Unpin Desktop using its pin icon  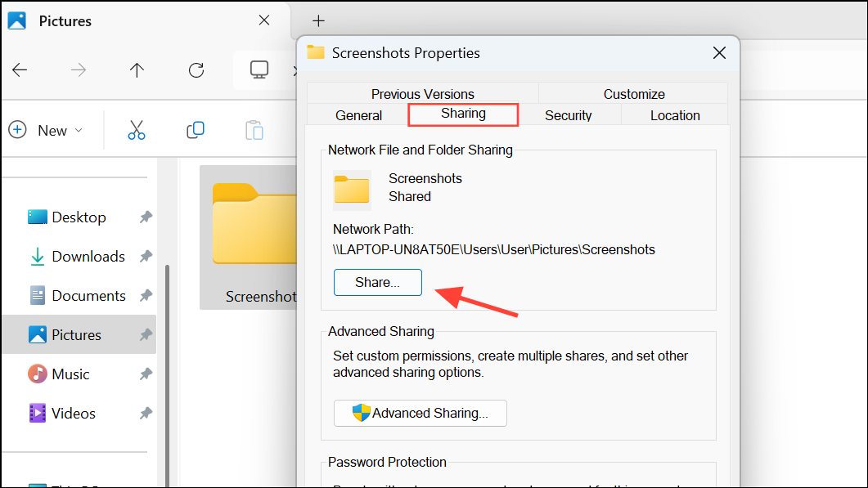(x=146, y=217)
